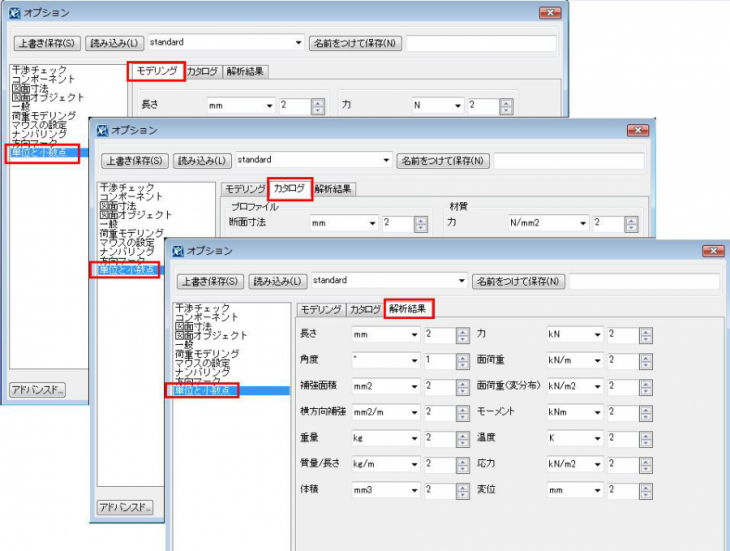Click 読み込み(L) in back window

[x=115, y=43]
